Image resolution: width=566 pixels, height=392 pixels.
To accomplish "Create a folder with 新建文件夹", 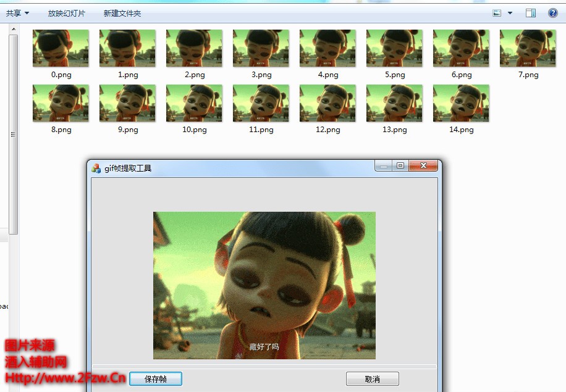I will tap(122, 14).
